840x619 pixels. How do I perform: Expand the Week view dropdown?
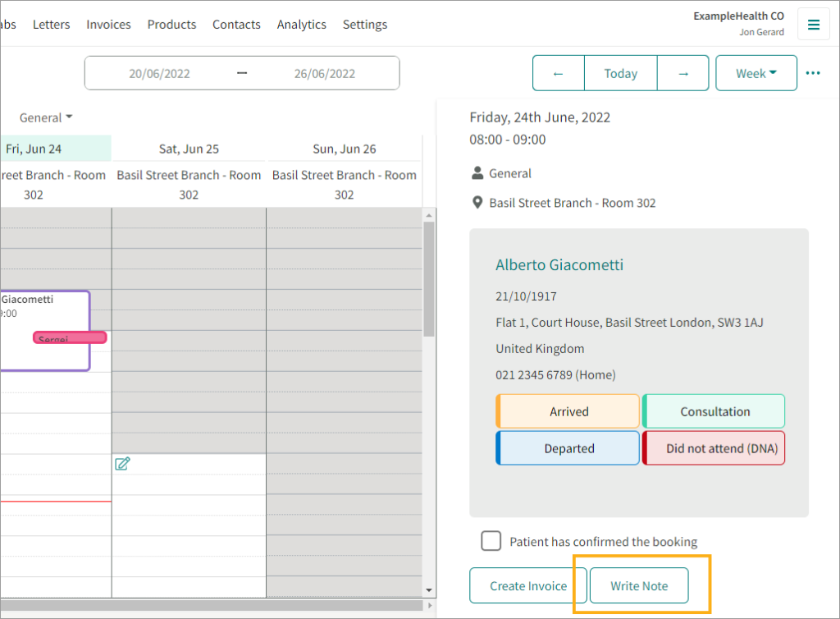756,73
